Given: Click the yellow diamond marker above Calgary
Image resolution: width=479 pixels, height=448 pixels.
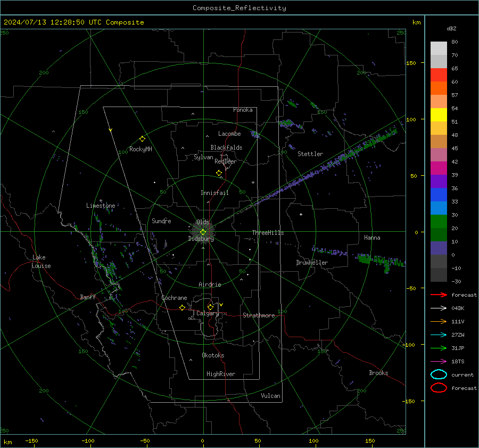Looking at the screenshot, I should click(210, 307).
